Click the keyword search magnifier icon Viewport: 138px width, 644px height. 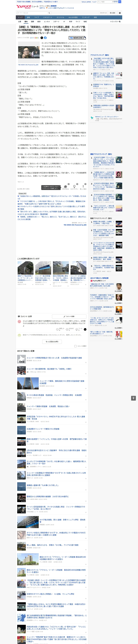click(49, 13)
